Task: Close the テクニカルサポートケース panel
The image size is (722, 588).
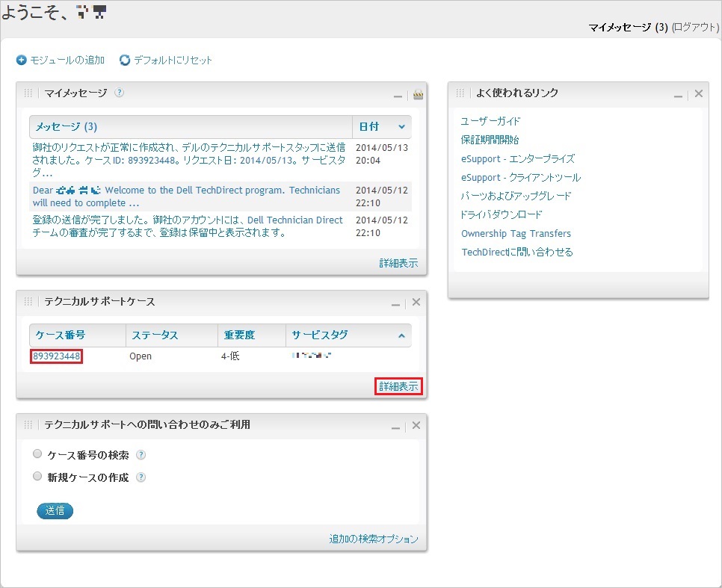Action: point(416,302)
